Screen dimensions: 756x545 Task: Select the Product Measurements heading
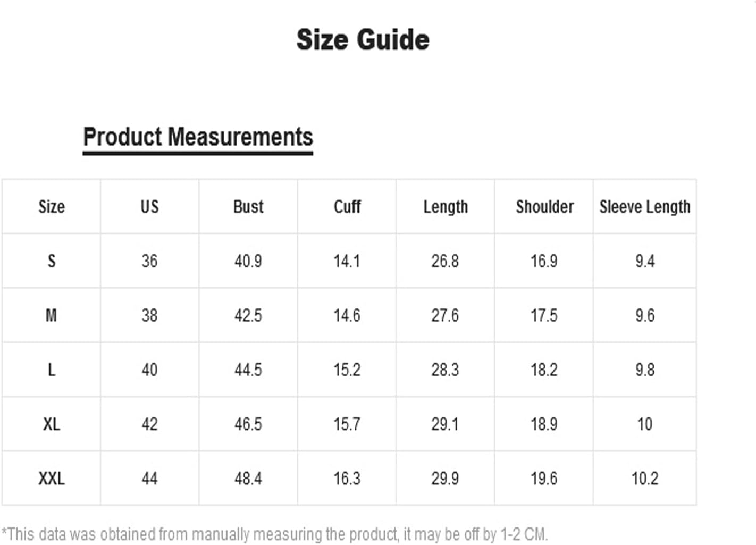[198, 137]
